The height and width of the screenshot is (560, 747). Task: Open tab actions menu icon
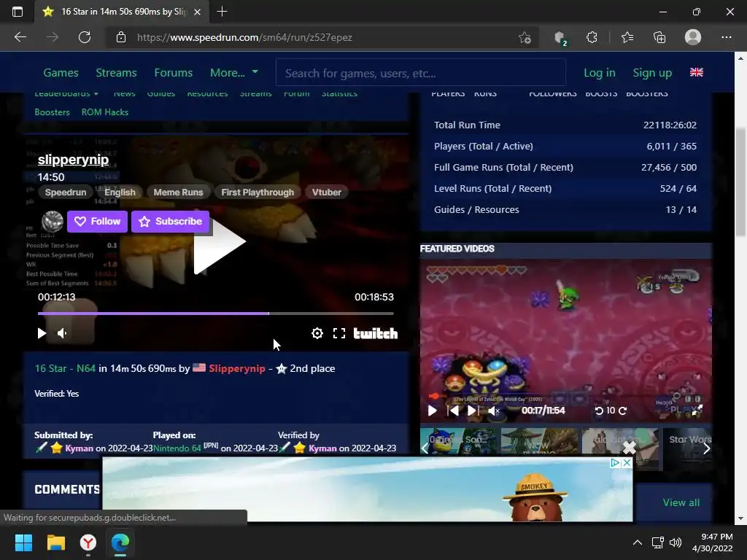pos(18,12)
